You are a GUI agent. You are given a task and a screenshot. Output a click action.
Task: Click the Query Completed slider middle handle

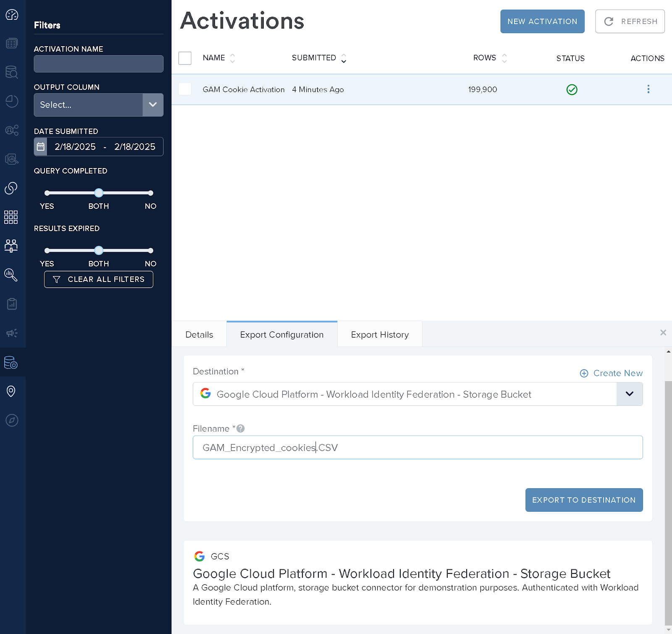pyautogui.click(x=99, y=193)
